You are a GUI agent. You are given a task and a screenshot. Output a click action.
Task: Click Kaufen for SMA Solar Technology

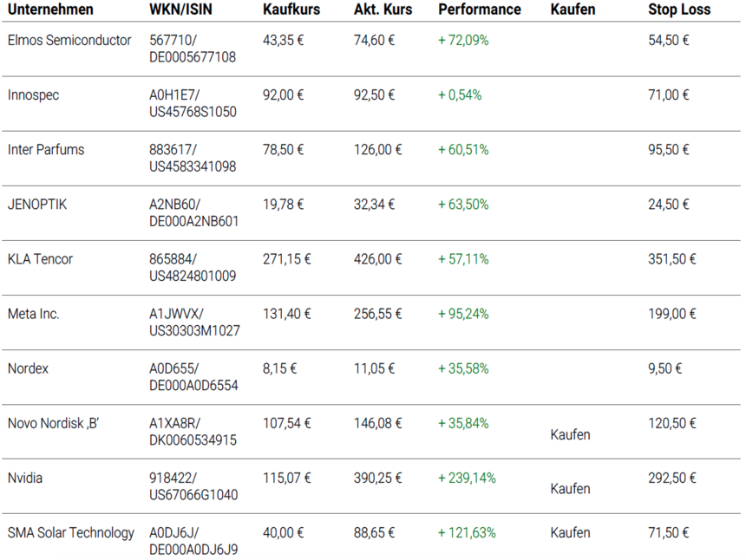tap(571, 532)
